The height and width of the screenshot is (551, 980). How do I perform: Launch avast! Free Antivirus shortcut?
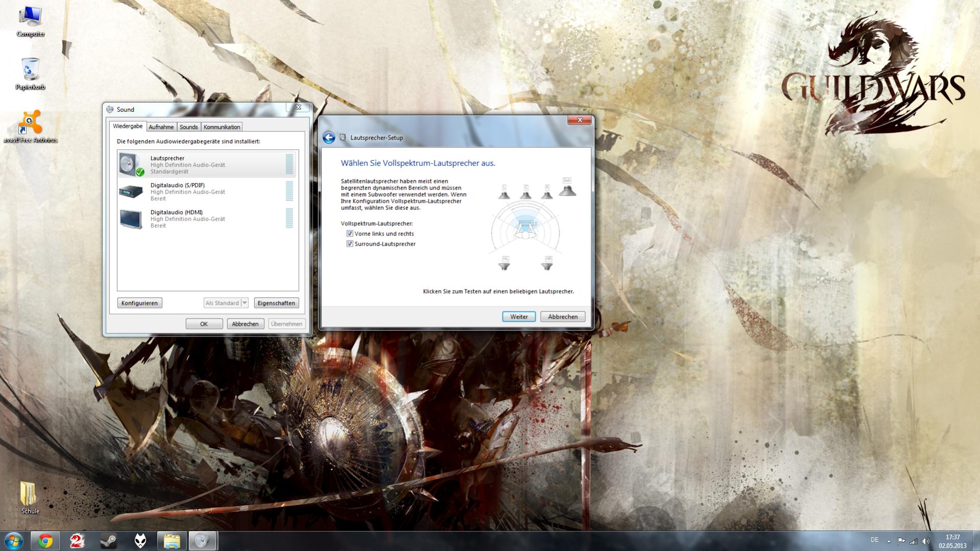pyautogui.click(x=30, y=127)
